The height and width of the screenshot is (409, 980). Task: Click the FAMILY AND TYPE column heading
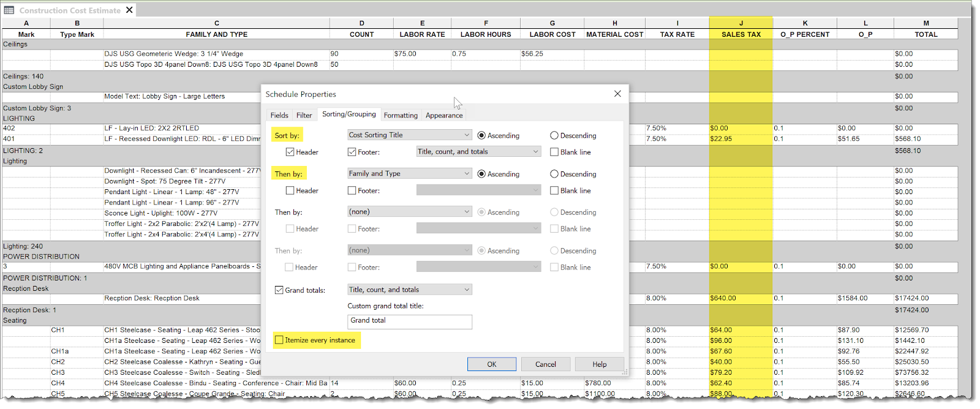pos(217,34)
